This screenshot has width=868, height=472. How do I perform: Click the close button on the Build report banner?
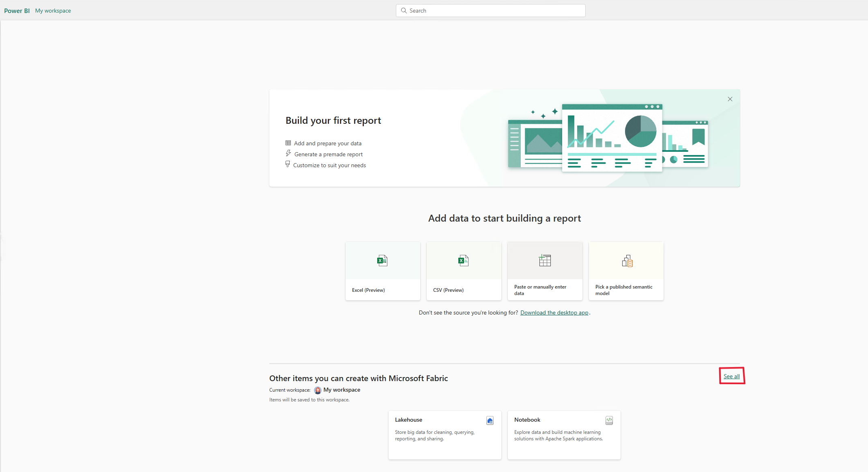(x=730, y=99)
